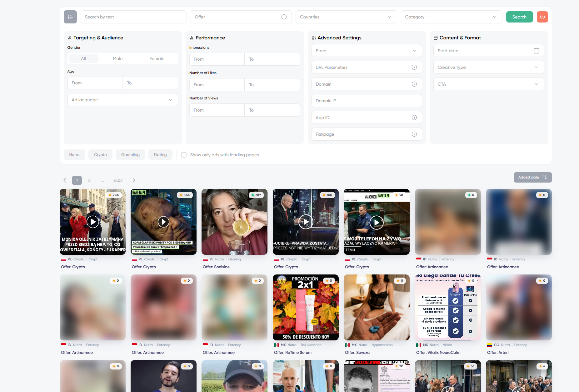The height and width of the screenshot is (392, 579).
Task: Click Number of Views From field
Action: 217,110
